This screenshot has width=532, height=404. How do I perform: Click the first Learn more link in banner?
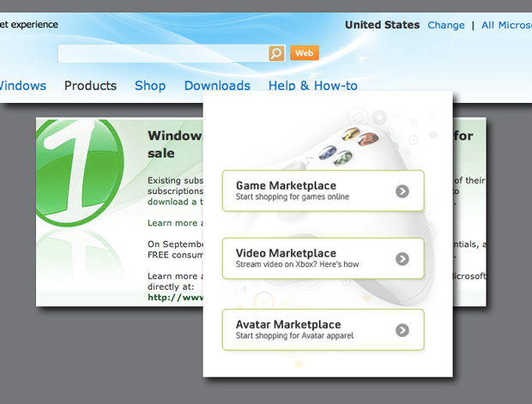pos(175,223)
